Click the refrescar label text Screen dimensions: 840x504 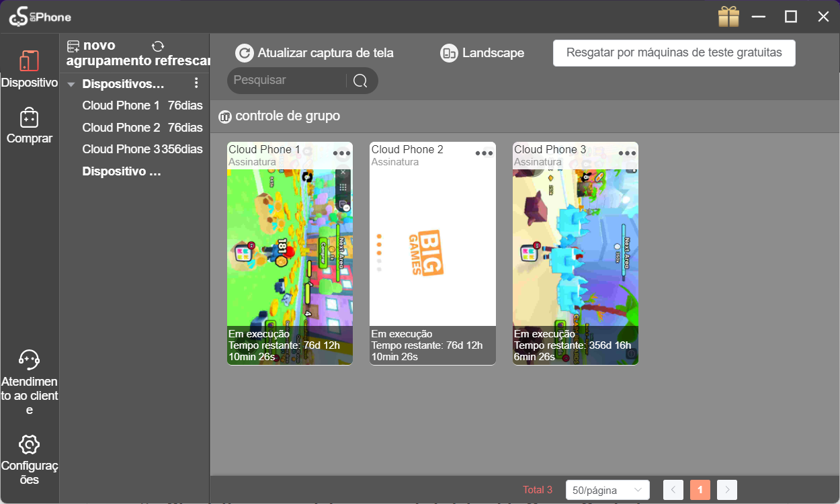pyautogui.click(x=182, y=60)
